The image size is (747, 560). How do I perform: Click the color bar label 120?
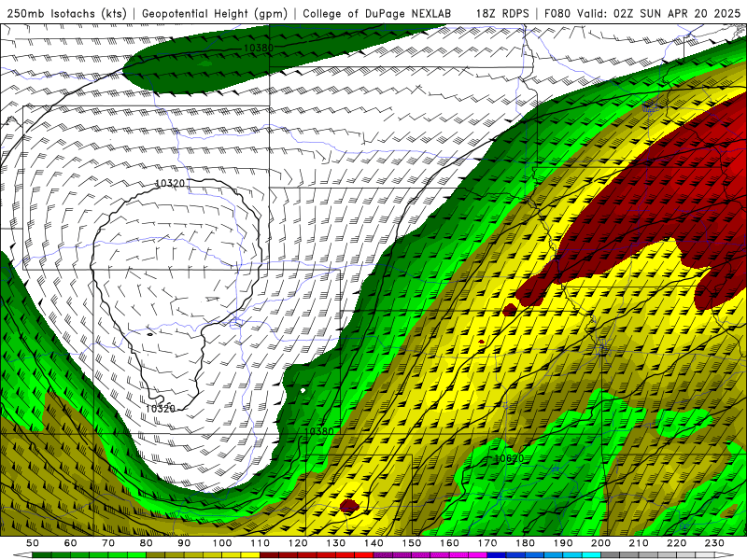(x=298, y=543)
